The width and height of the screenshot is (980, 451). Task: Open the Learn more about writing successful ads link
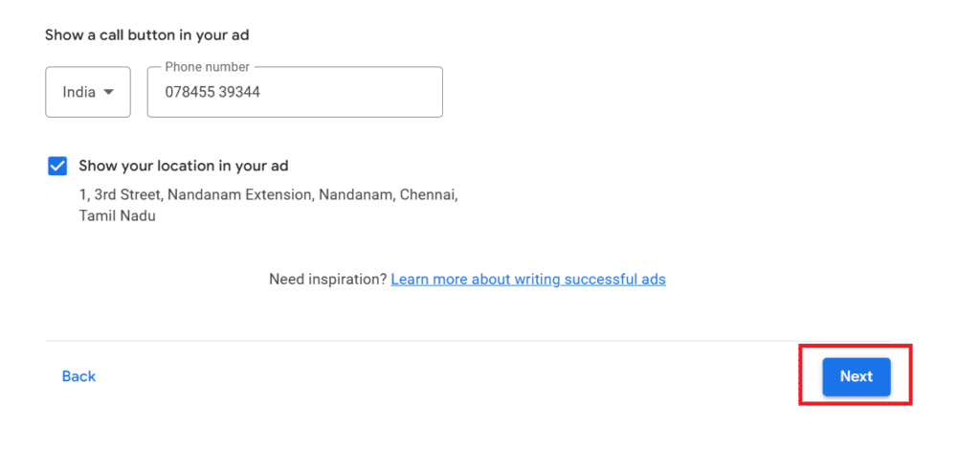pyautogui.click(x=528, y=280)
